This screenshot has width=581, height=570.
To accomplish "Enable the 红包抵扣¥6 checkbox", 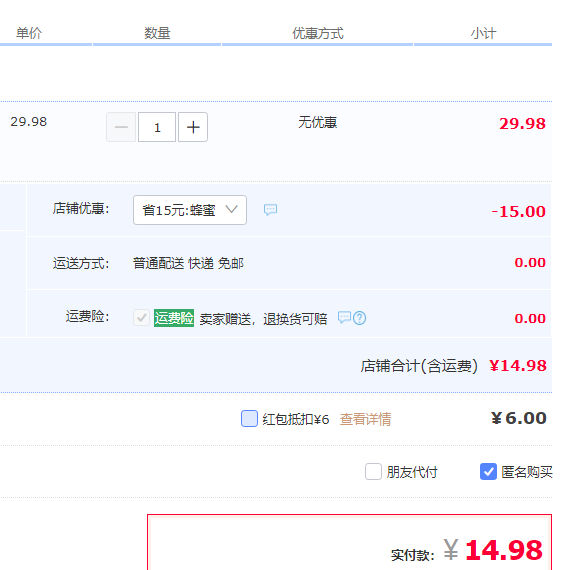I will tap(249, 419).
